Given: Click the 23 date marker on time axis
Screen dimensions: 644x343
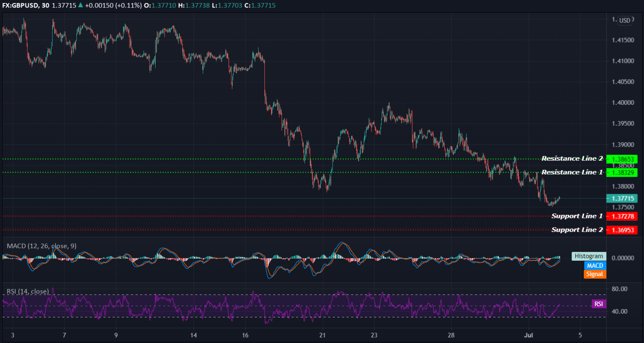Looking at the screenshot, I should pyautogui.click(x=374, y=335).
